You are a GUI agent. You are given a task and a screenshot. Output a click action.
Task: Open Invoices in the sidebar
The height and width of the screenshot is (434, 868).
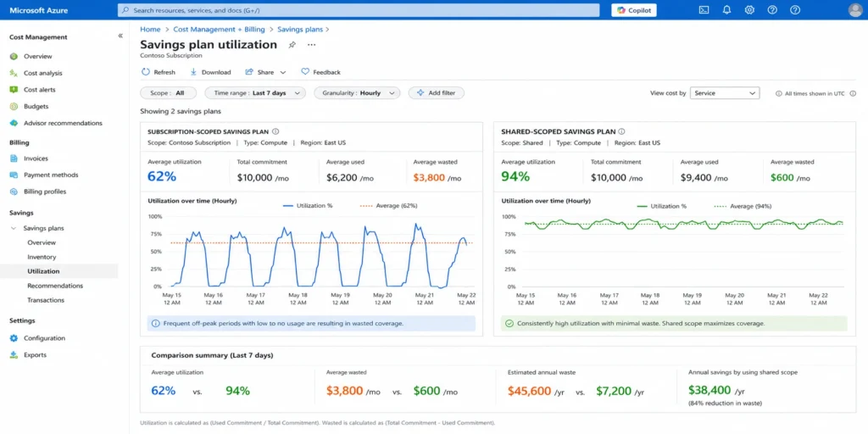click(x=36, y=159)
